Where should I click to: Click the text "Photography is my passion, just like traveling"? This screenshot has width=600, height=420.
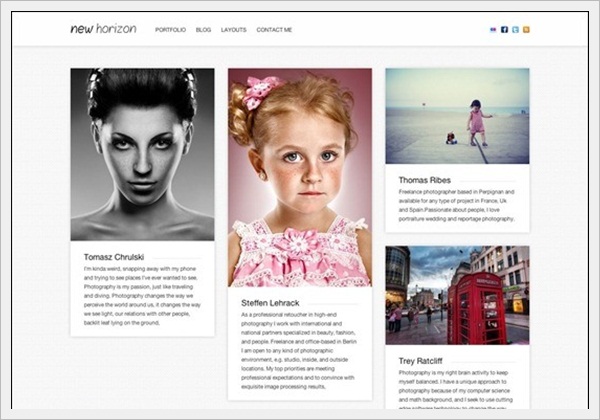(x=138, y=287)
